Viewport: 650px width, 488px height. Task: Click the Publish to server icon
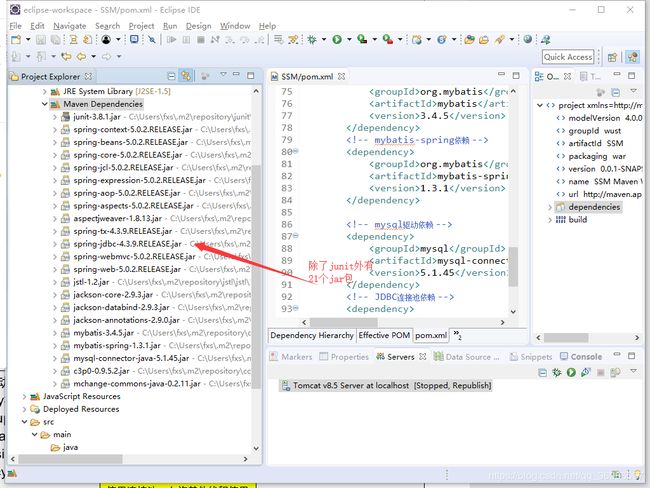tap(615, 372)
